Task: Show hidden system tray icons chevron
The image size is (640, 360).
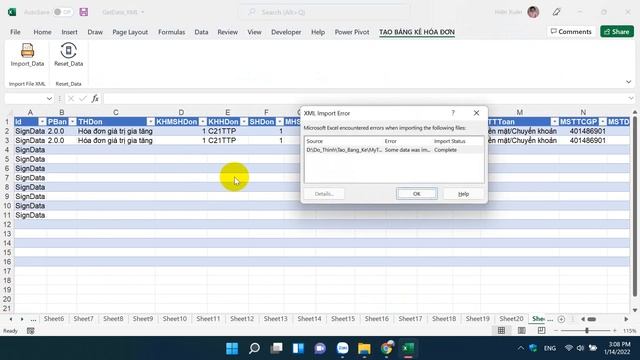Action: (x=520, y=348)
